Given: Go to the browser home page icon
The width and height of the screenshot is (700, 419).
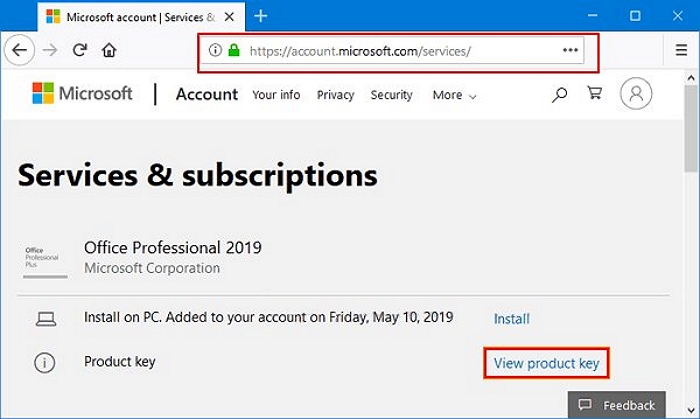Looking at the screenshot, I should point(109,50).
